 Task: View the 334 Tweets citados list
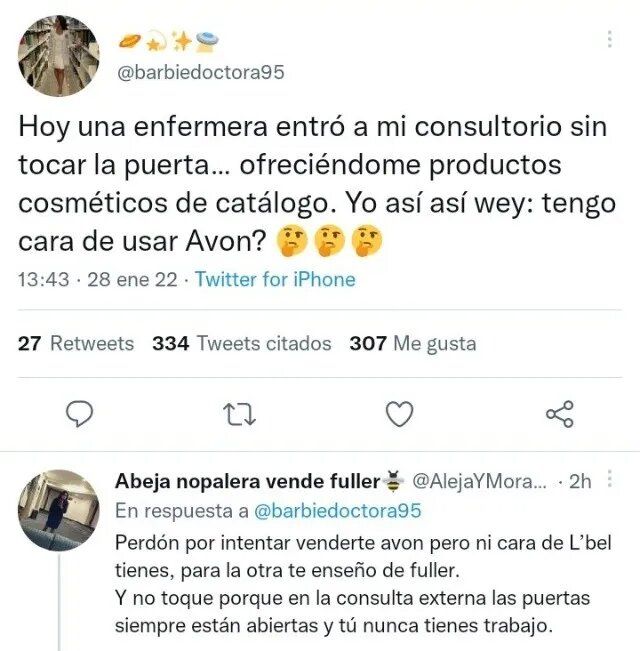(242, 343)
